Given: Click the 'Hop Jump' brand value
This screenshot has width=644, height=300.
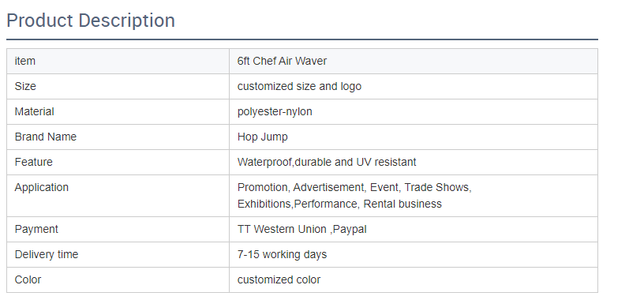Looking at the screenshot, I should 262,137.
